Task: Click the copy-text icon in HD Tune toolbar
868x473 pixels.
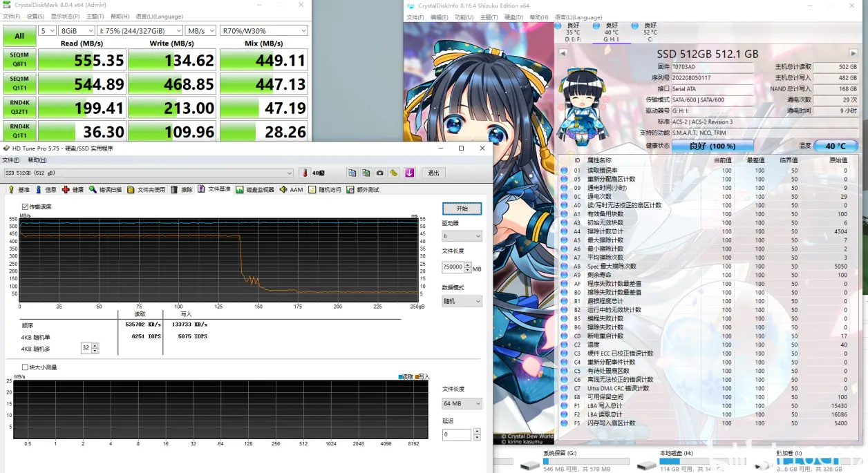Action: click(x=352, y=173)
